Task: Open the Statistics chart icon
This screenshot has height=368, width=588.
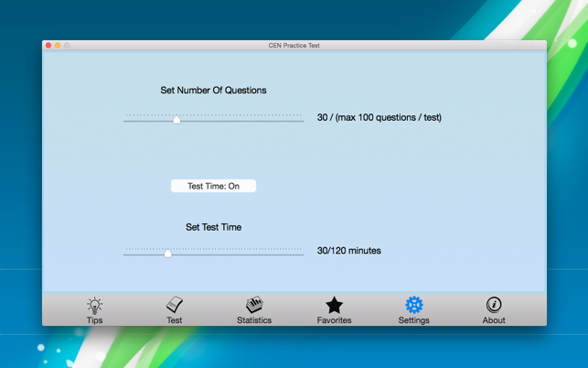Action: click(254, 305)
